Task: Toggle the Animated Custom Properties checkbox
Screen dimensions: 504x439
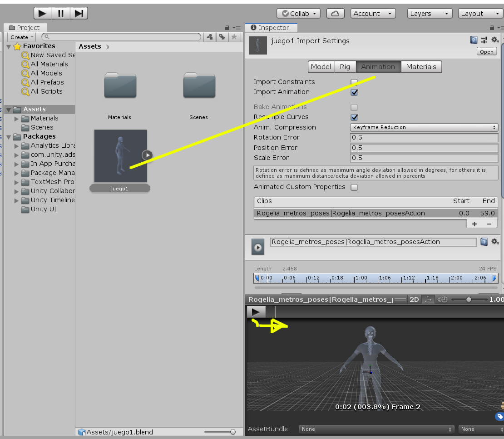Action: coord(354,187)
